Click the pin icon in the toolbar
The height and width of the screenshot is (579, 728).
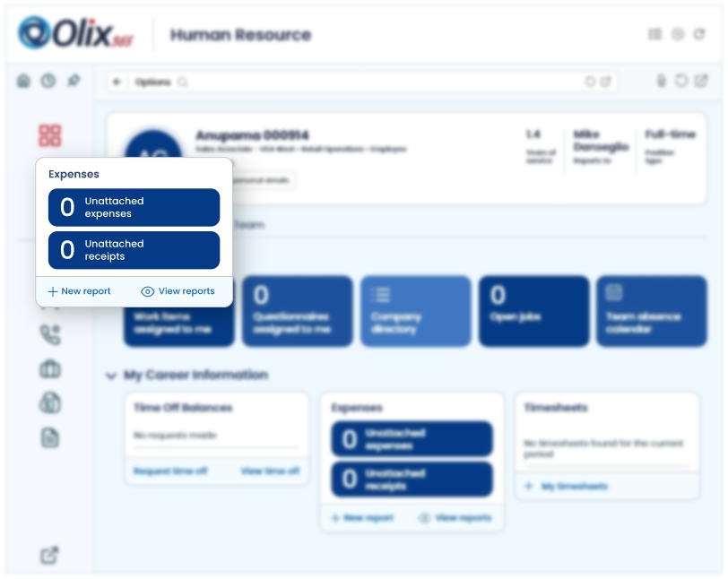[x=74, y=82]
